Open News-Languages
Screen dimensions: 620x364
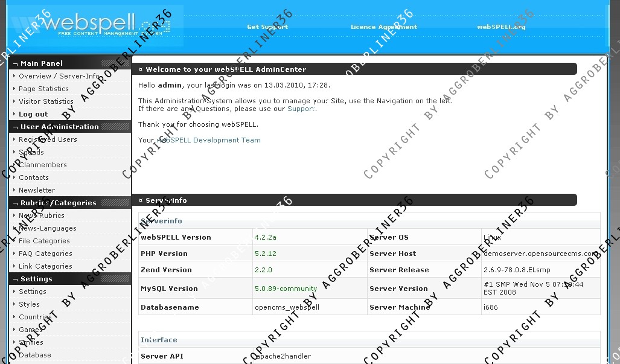tap(48, 228)
